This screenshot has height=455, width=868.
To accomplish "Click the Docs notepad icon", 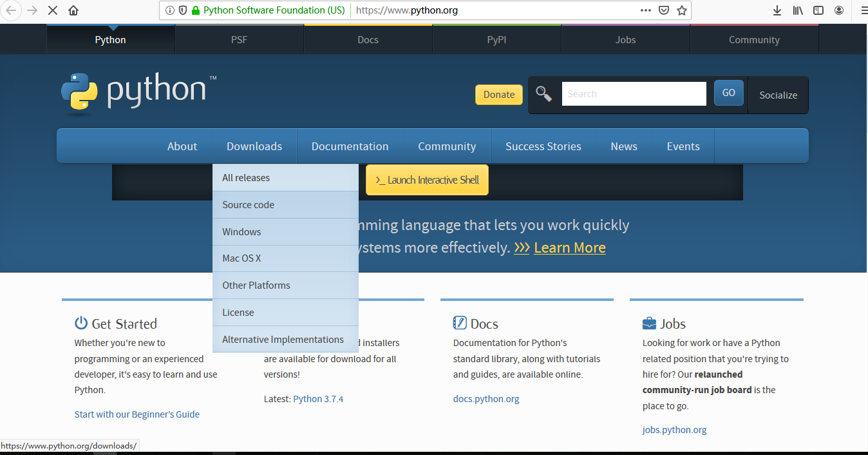I will [460, 323].
